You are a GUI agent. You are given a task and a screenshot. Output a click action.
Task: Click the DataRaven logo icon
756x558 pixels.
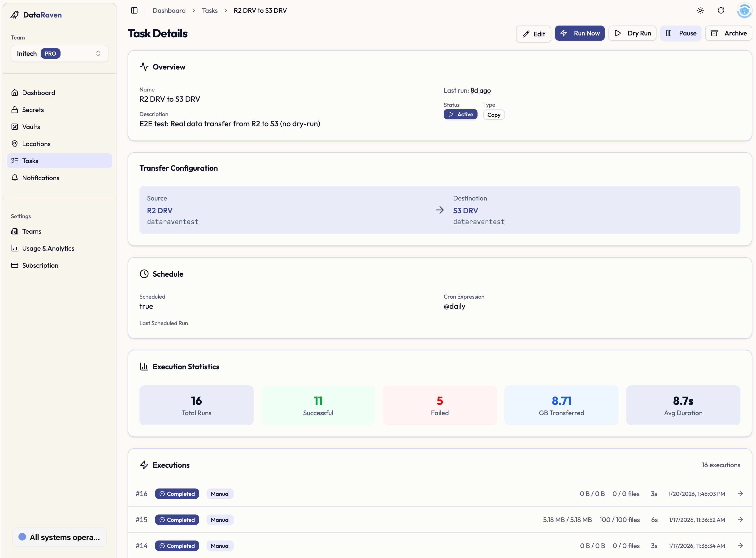tap(14, 15)
